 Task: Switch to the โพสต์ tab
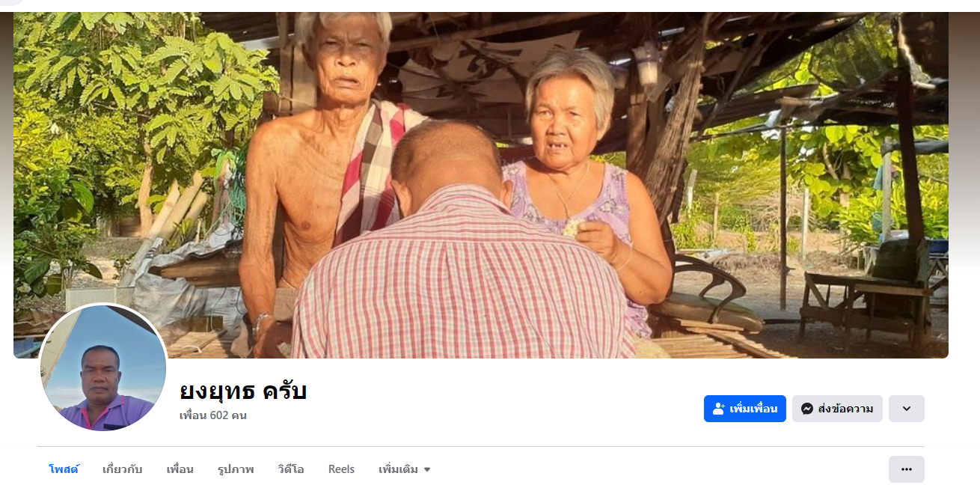coord(64,469)
